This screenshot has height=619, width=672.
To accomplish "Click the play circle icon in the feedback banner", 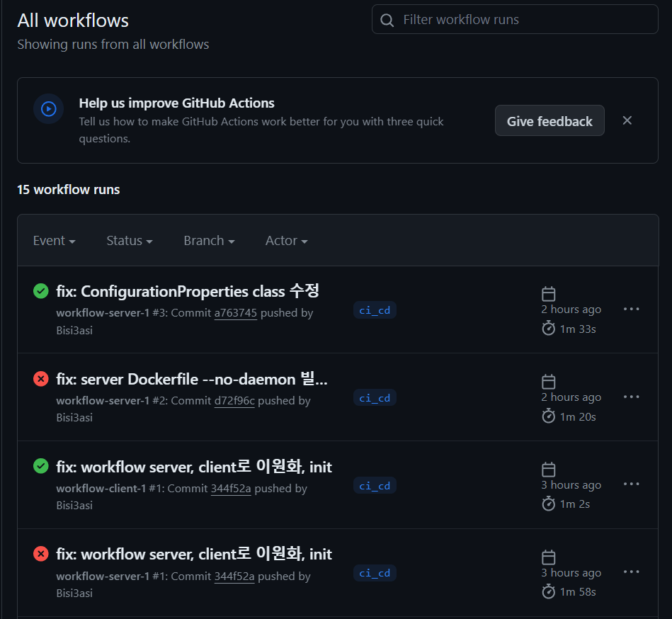I will coord(48,108).
